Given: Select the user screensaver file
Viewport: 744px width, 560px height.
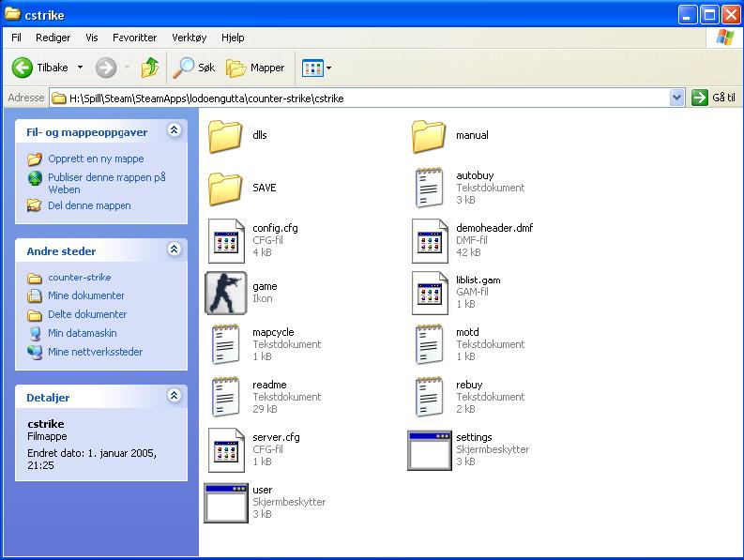Looking at the screenshot, I should tap(225, 502).
